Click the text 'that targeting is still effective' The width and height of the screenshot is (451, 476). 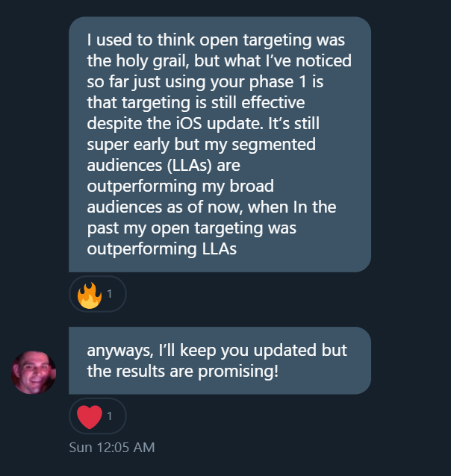click(x=196, y=103)
